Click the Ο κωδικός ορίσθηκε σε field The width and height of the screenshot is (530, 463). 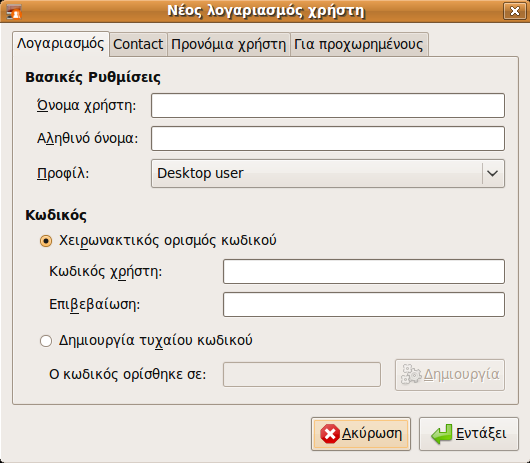click(x=302, y=374)
